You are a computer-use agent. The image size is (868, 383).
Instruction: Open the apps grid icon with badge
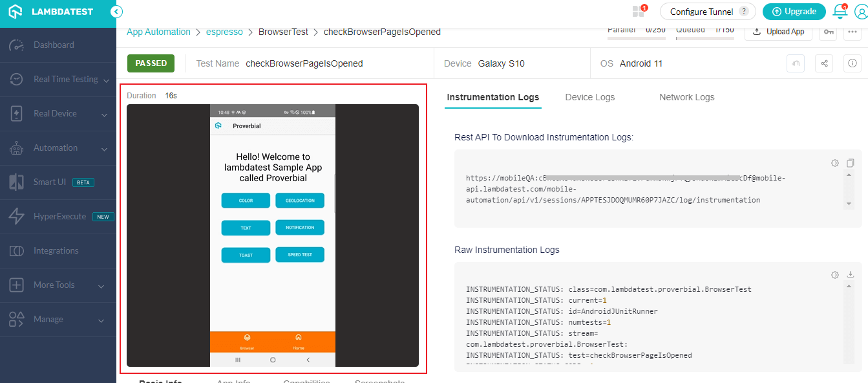tap(639, 11)
